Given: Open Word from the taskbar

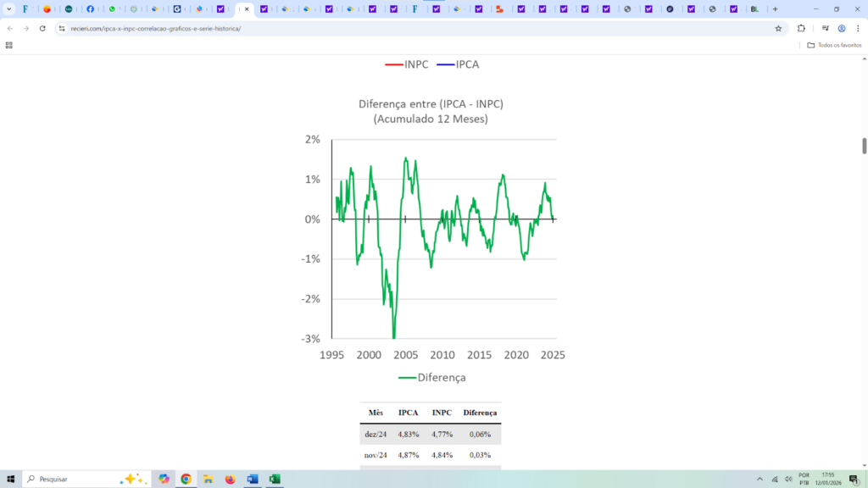Looking at the screenshot, I should coord(253,479).
